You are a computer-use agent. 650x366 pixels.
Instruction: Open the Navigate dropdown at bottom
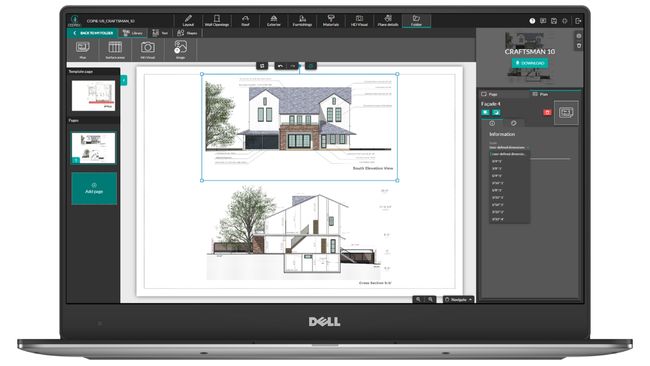click(458, 299)
